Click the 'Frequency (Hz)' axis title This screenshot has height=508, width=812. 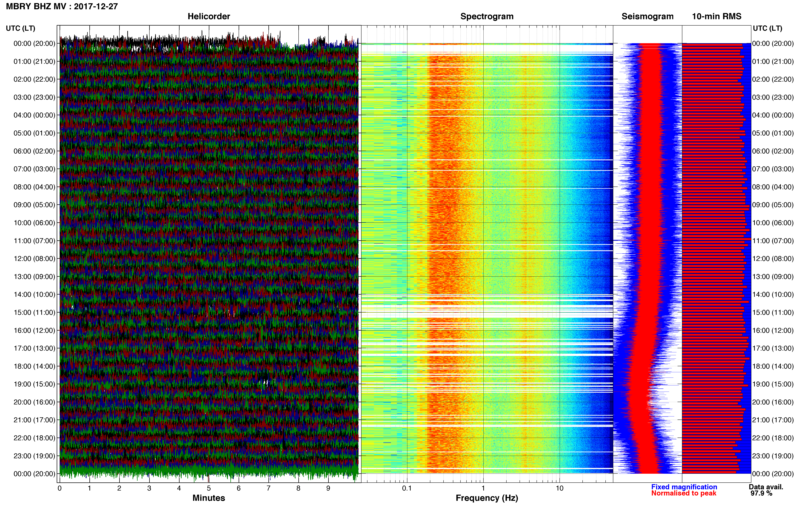pos(487,498)
